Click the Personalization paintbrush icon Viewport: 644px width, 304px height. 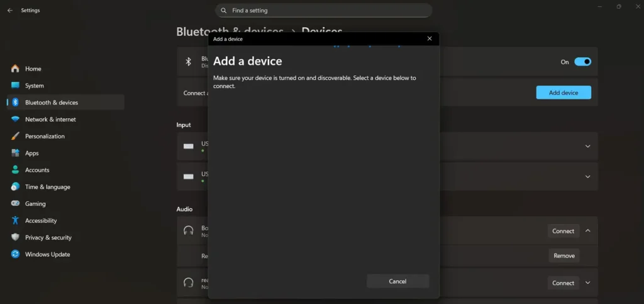tap(15, 136)
